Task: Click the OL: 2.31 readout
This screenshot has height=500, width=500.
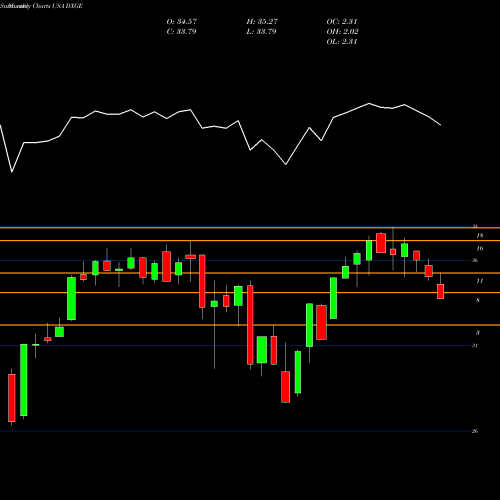Action: pos(342,42)
